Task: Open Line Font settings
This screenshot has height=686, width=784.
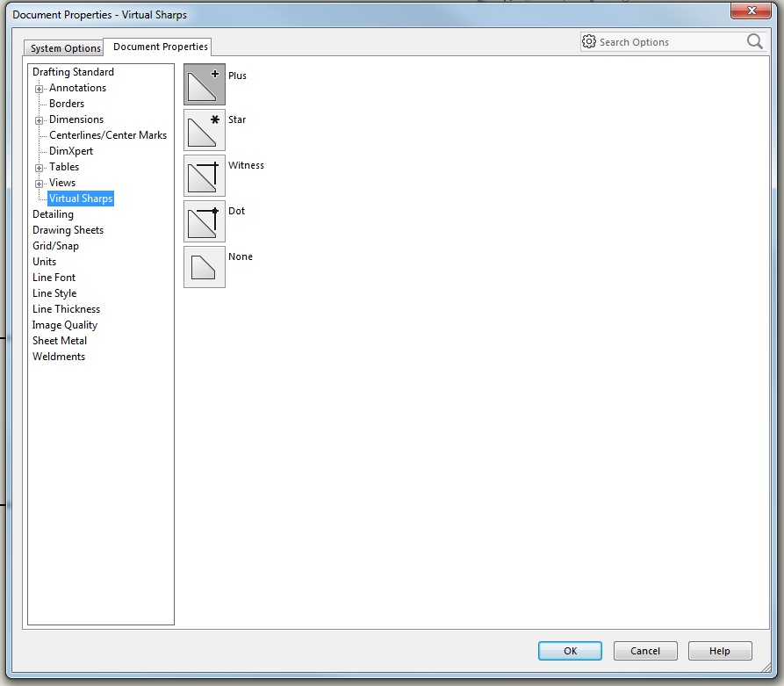Action: coord(54,278)
